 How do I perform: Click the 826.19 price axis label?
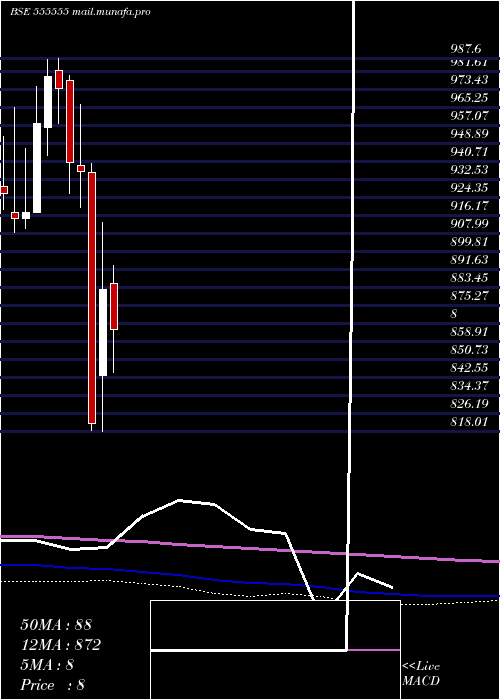pos(469,403)
